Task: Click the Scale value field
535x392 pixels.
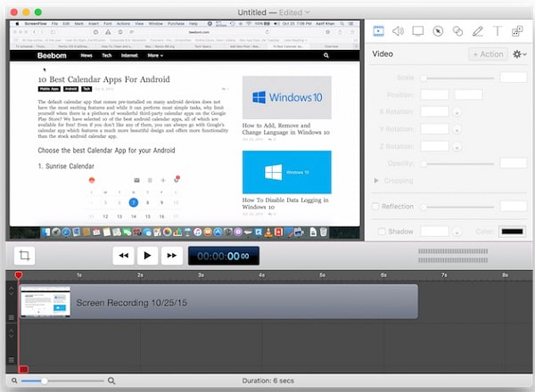Action: tap(513, 78)
